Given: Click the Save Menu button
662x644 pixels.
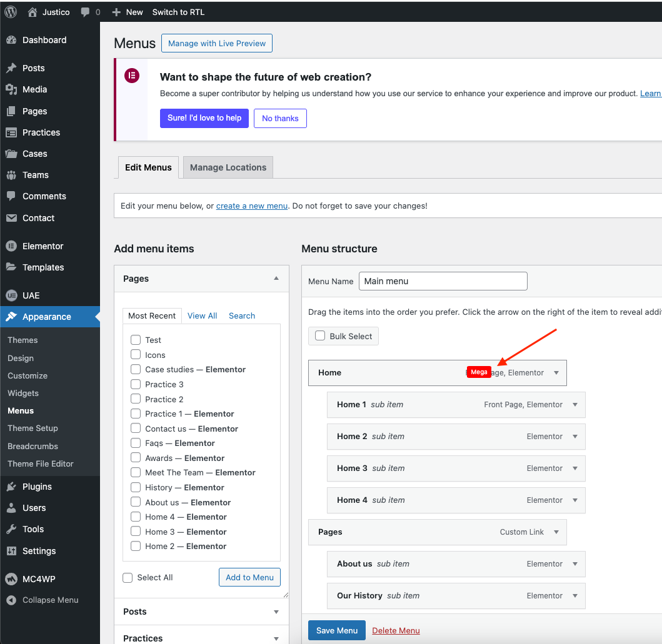Looking at the screenshot, I should (336, 630).
